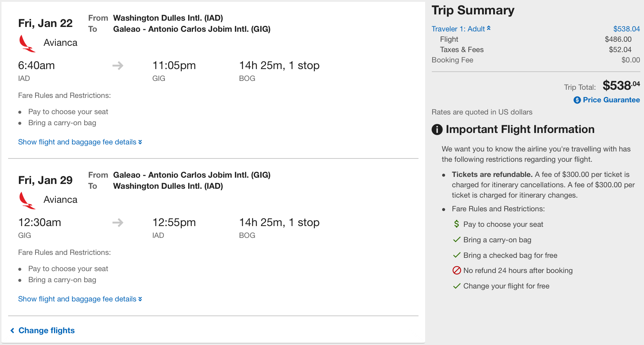Click the arrow between 12:30am and 12:55pm
The height and width of the screenshot is (345, 644).
click(118, 223)
